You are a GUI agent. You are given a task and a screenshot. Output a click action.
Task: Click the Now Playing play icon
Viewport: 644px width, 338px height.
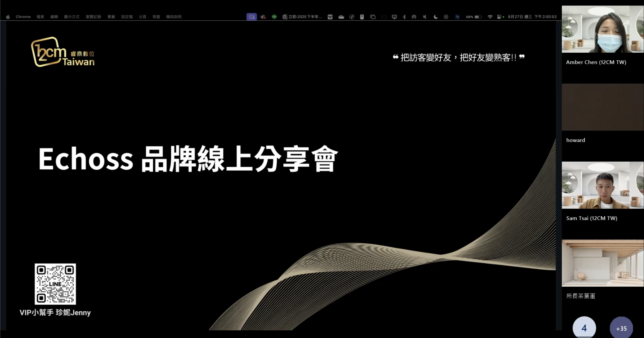tap(446, 17)
